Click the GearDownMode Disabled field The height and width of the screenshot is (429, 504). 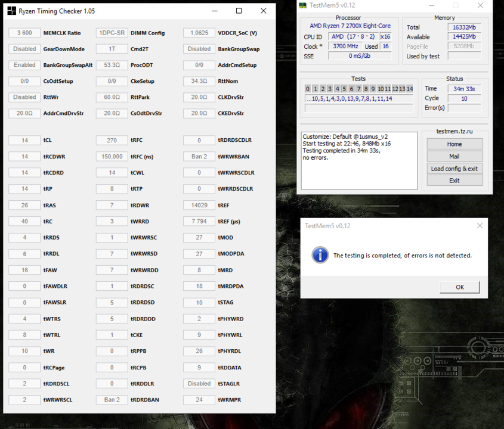pos(24,49)
